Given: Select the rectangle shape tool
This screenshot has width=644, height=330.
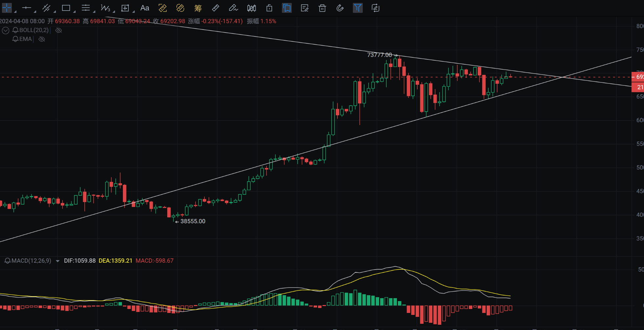Looking at the screenshot, I should coord(66,8).
